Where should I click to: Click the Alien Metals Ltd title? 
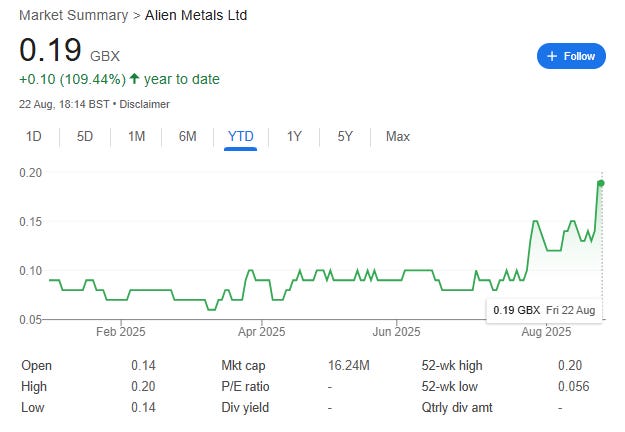coord(196,15)
